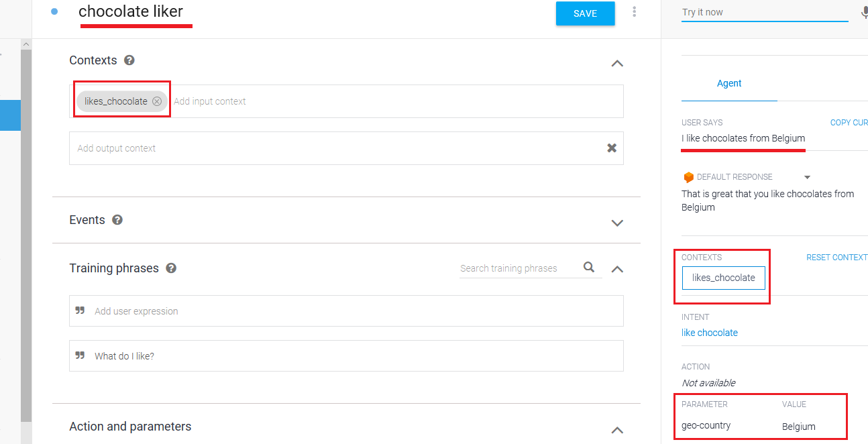Viewport: 868px width, 444px height.
Task: Click the X to clear output context
Action: click(612, 148)
